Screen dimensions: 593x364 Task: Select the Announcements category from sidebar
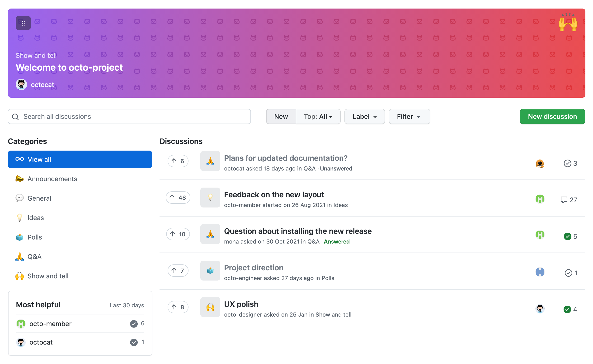[x=52, y=179]
